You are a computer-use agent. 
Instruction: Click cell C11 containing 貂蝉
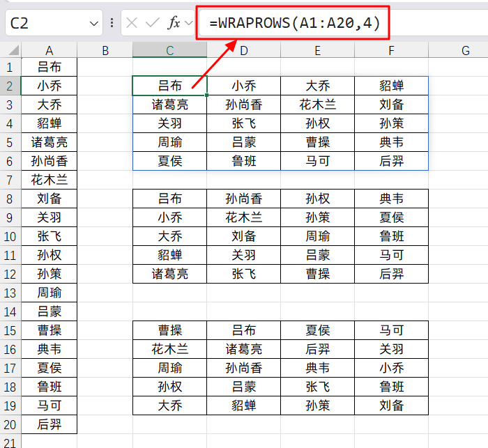(x=169, y=255)
